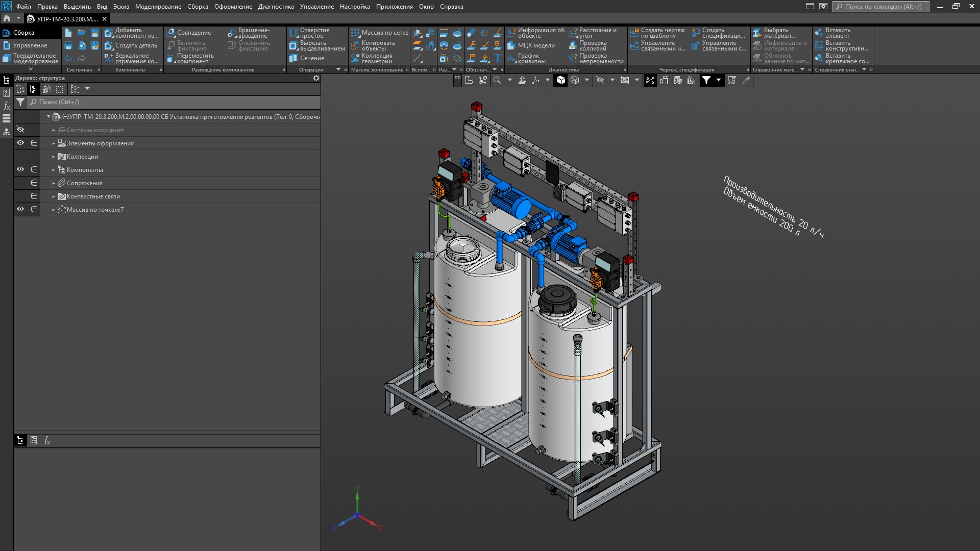The image size is (980, 551).
Task: Click the Save document icon
Action: coord(94,33)
